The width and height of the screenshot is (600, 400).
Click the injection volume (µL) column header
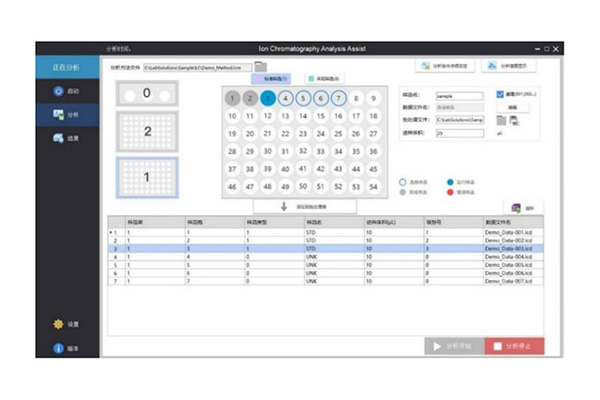pyautogui.click(x=394, y=222)
